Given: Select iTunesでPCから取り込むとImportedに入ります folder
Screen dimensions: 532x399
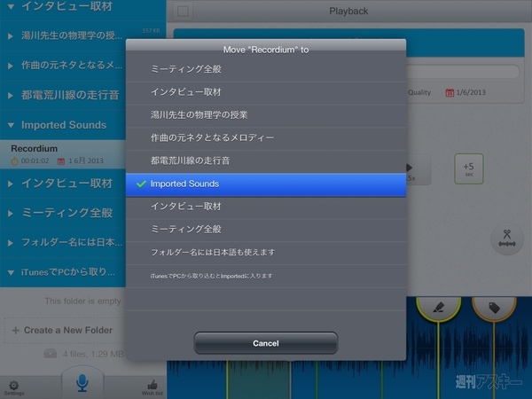Looking at the screenshot, I should pos(266,276).
